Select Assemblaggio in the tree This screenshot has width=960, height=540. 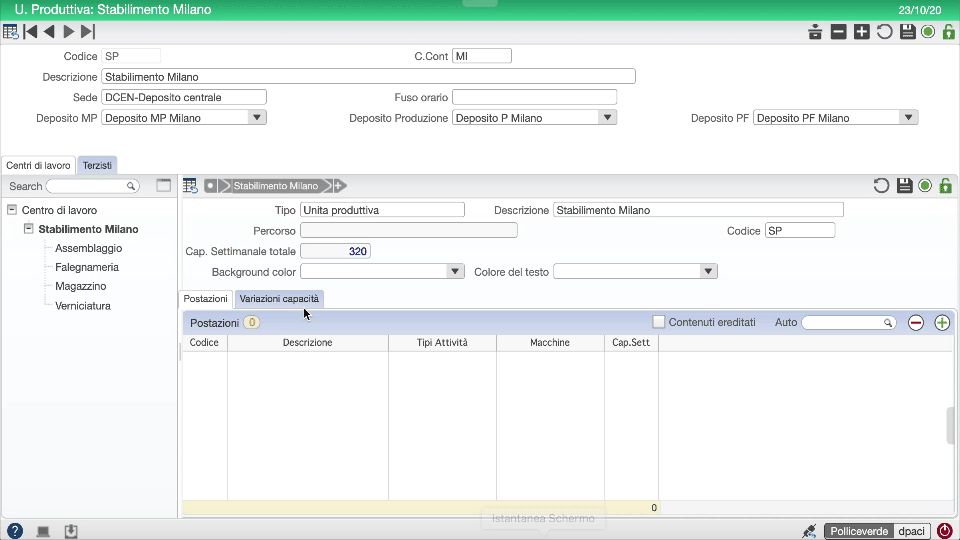(89, 248)
